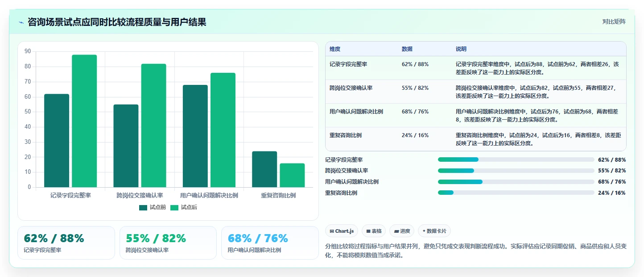The width and height of the screenshot is (644, 277).
Task: Click the dark green legend swatch for 试点前
Action: click(x=143, y=207)
